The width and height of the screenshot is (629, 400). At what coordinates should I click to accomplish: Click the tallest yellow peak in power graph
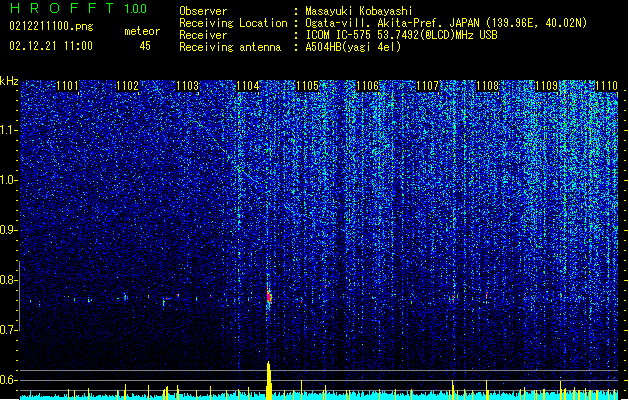coord(269,380)
